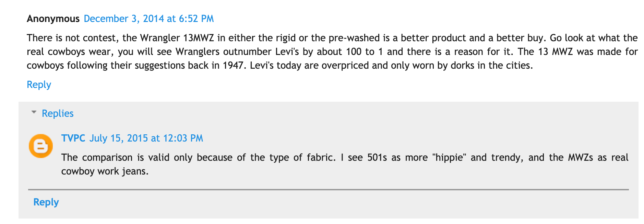Reply to the Anonymous comment
Viewport: 644px width, 224px height.
pos(39,85)
